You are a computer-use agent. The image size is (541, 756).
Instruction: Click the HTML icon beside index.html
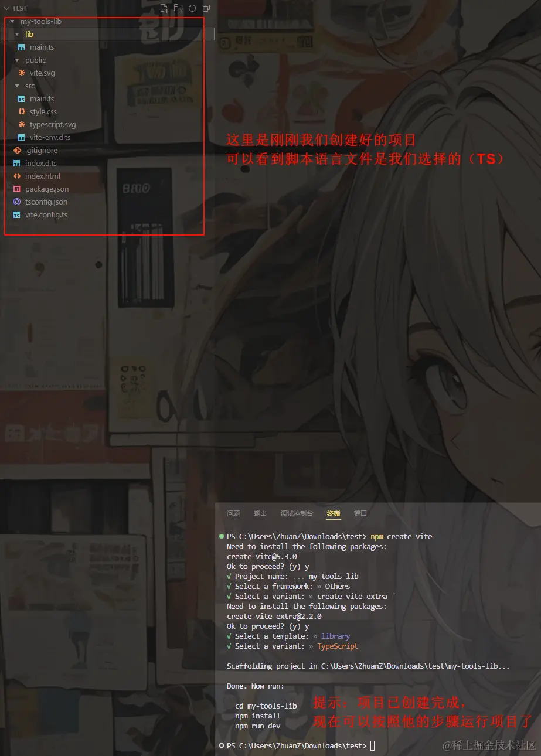(x=17, y=176)
